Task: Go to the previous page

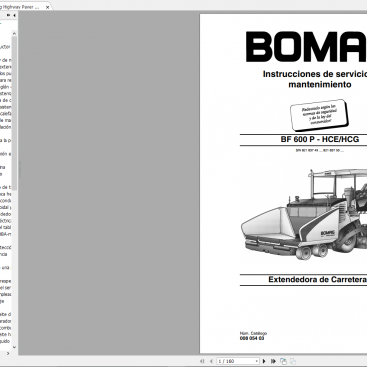Action: click(211, 361)
